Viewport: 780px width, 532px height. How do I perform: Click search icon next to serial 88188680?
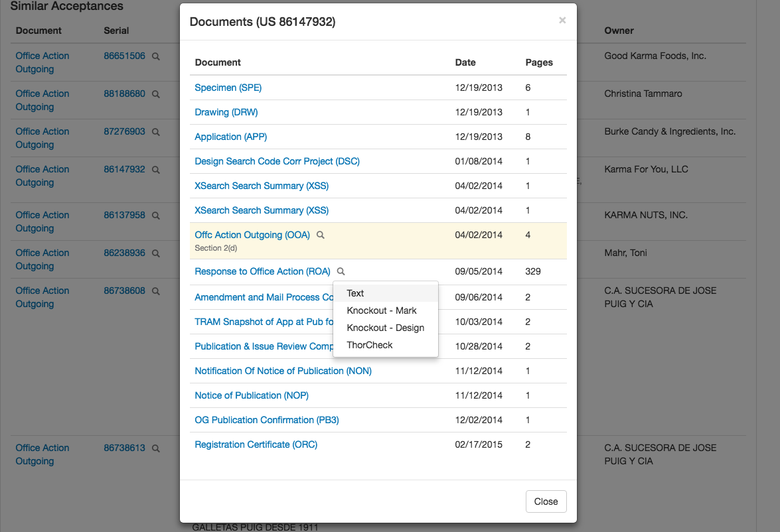pyautogui.click(x=156, y=94)
